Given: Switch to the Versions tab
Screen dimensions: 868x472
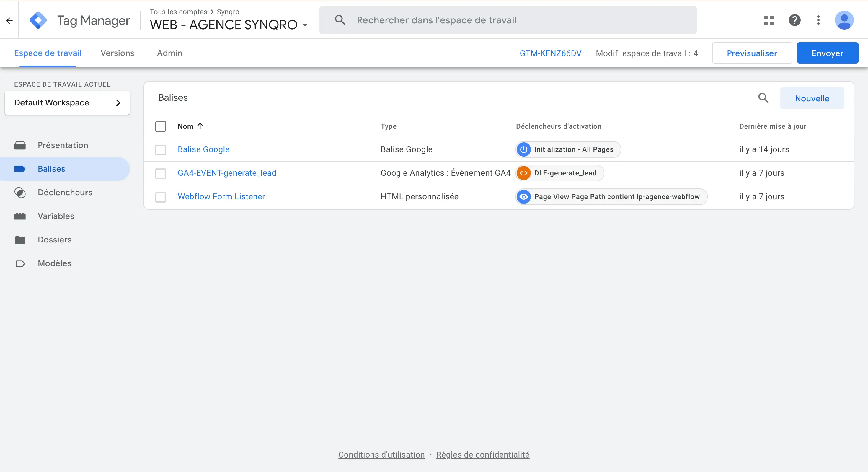Looking at the screenshot, I should (117, 53).
